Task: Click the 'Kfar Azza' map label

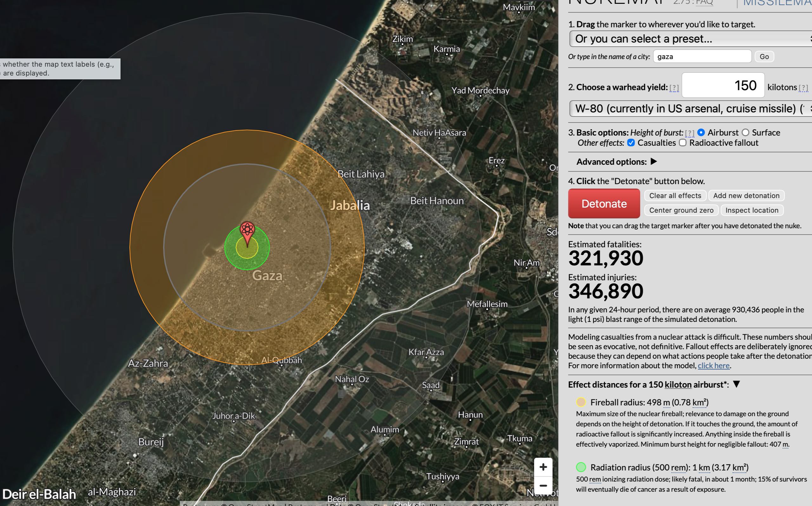Action: point(426,352)
